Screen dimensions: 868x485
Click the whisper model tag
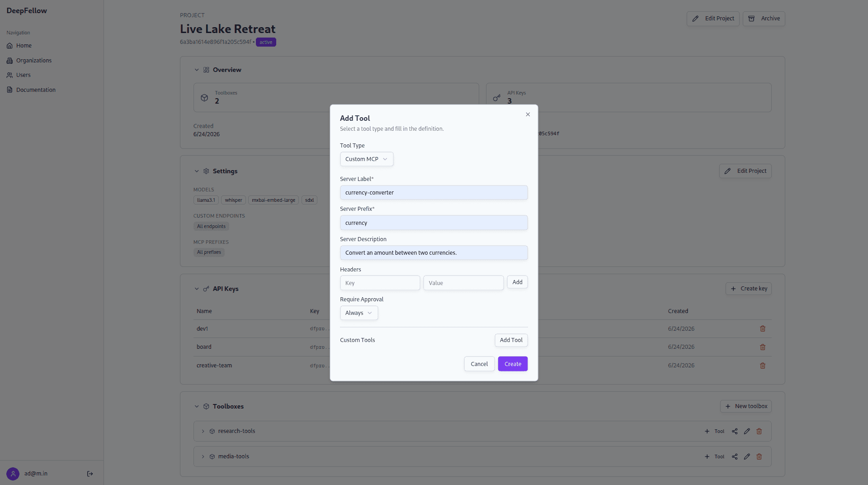pyautogui.click(x=233, y=200)
